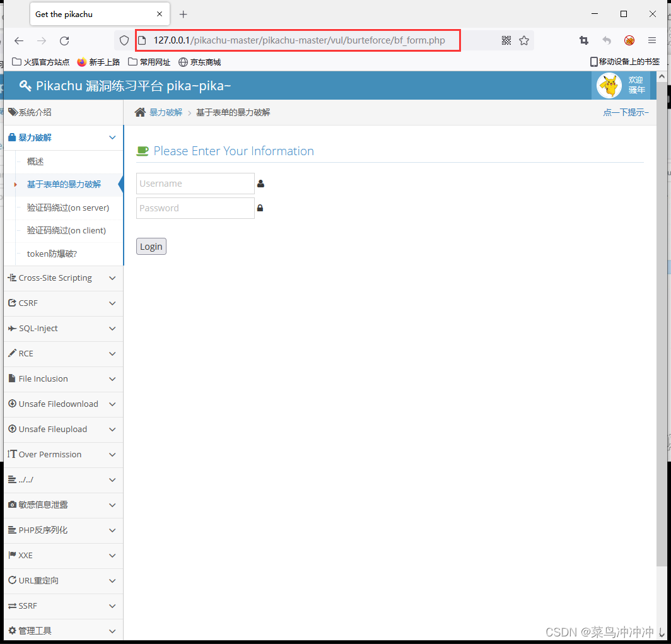Viewport: 671px width, 644px height.
Task: Expand the RCE sidebar section
Action: pos(63,354)
